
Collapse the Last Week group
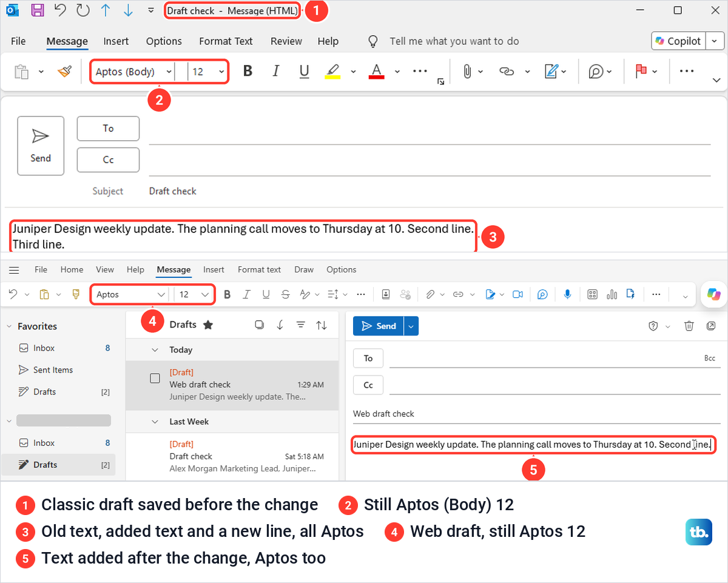155,422
